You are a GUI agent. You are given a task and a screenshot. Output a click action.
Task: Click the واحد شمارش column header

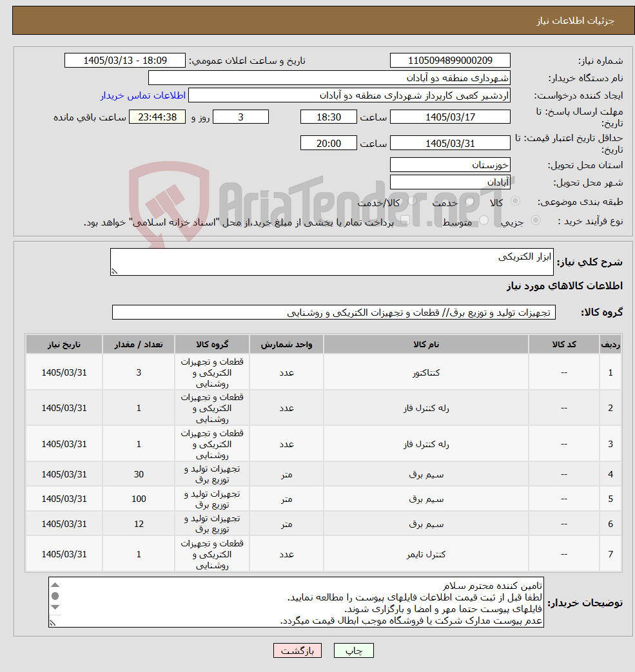286,345
